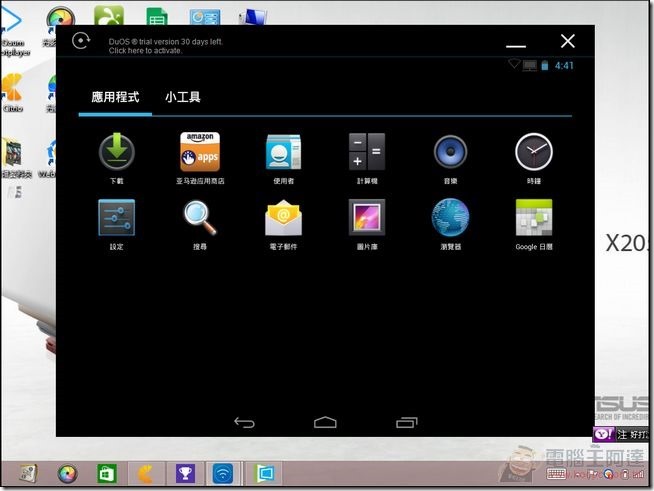The height and width of the screenshot is (491, 654).
Task: Switch to the Widgets tab (小工具)
Action: 183,97
